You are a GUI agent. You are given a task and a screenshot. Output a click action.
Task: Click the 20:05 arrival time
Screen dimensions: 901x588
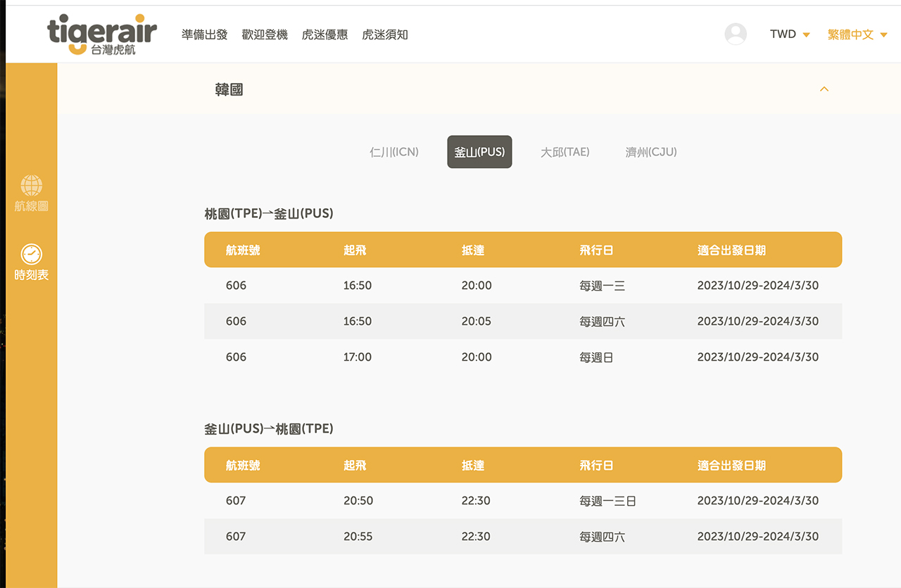click(477, 321)
